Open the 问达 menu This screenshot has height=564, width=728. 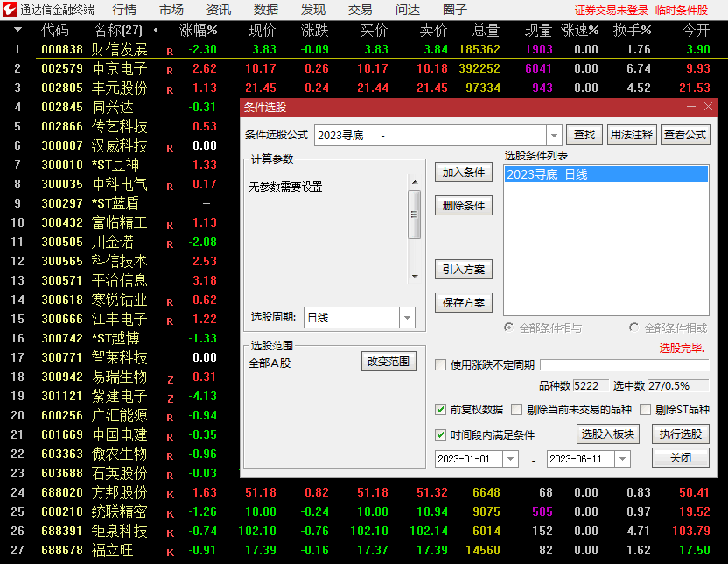408,10
